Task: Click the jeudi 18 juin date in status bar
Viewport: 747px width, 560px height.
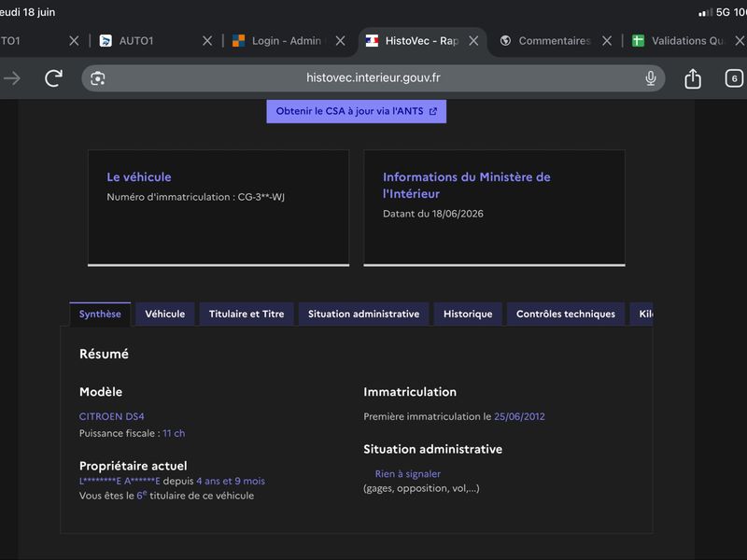Action: pyautogui.click(x=27, y=12)
